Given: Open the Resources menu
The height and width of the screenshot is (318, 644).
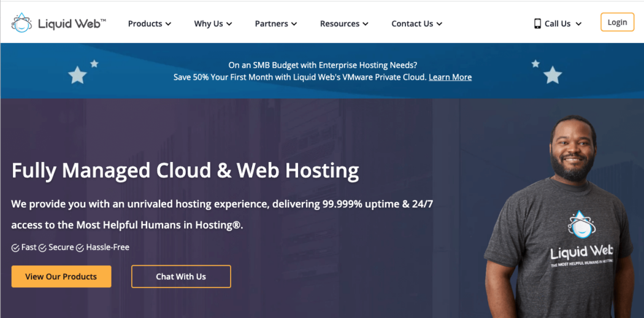Looking at the screenshot, I should pos(340,23).
